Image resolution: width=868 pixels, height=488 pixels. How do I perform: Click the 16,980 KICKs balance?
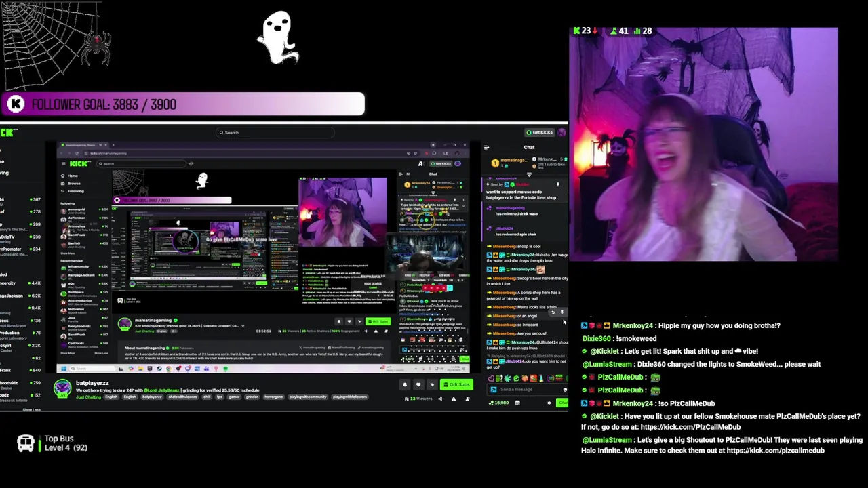pyautogui.click(x=499, y=403)
